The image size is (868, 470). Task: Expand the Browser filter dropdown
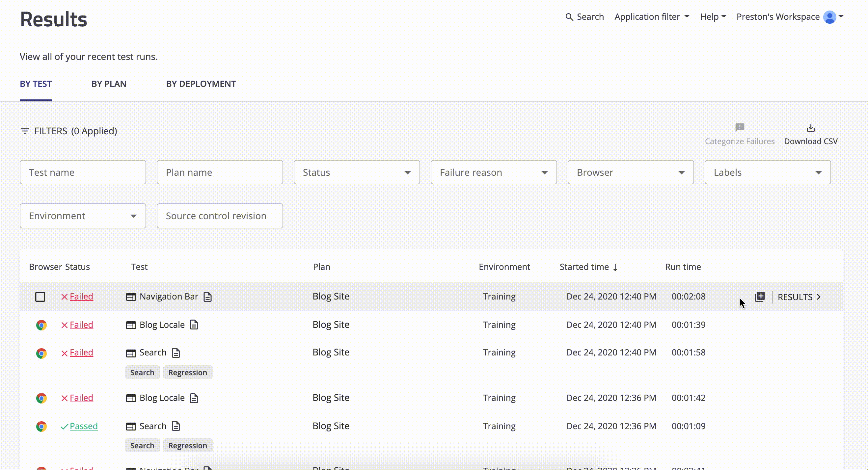[631, 172]
